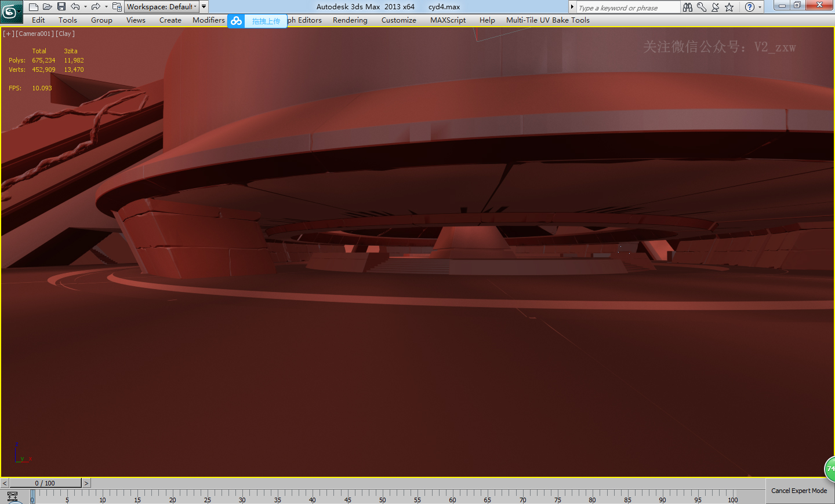Undo the last action
835x504 pixels.
pyautogui.click(x=75, y=7)
